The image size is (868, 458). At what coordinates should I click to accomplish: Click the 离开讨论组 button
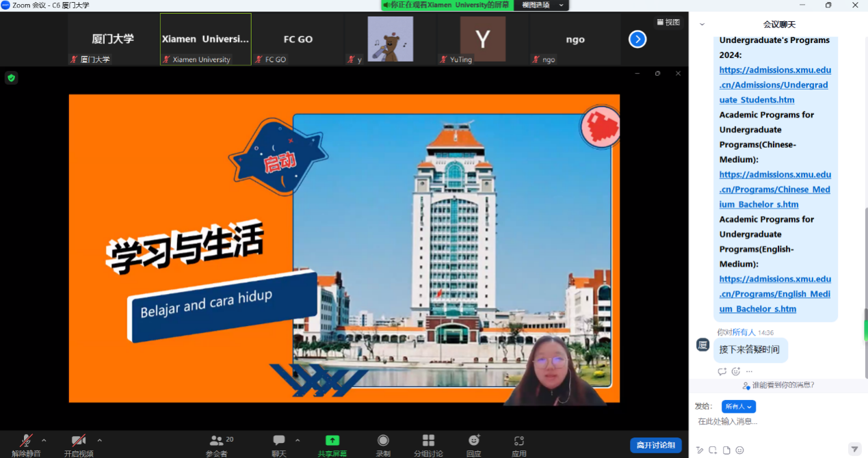(655, 445)
